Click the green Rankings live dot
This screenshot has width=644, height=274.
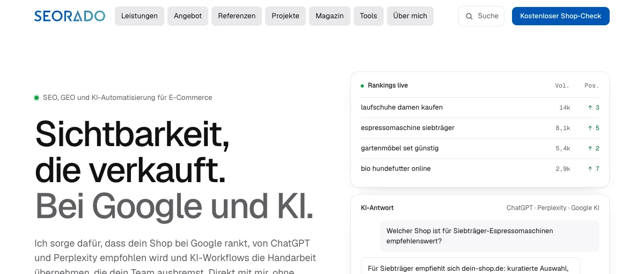coord(362,86)
